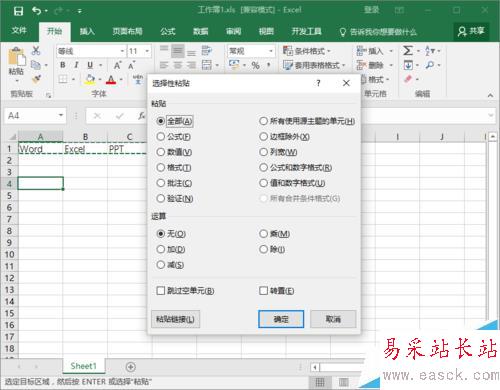Click the Cut scissors icon
Image resolution: width=500 pixels, height=390 pixels.
(36, 51)
